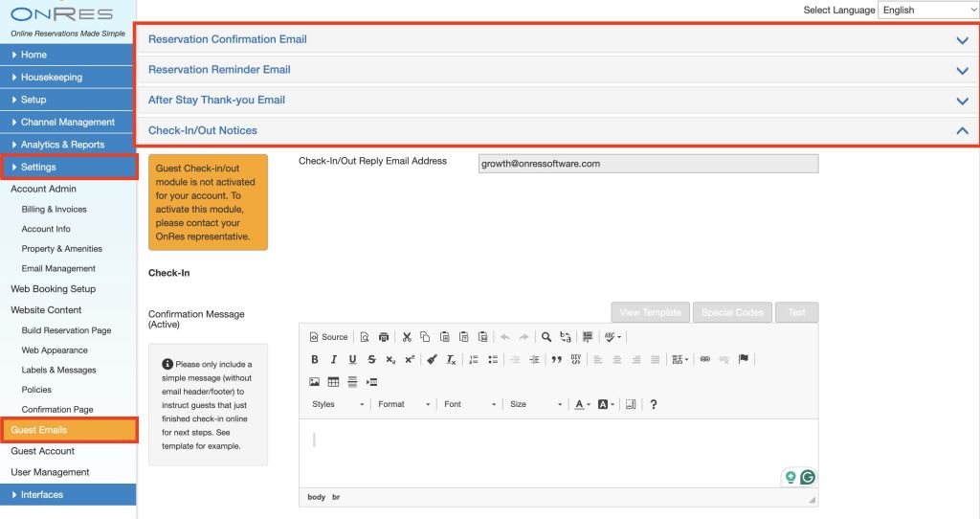Click the Insert Page Break icon

(372, 382)
